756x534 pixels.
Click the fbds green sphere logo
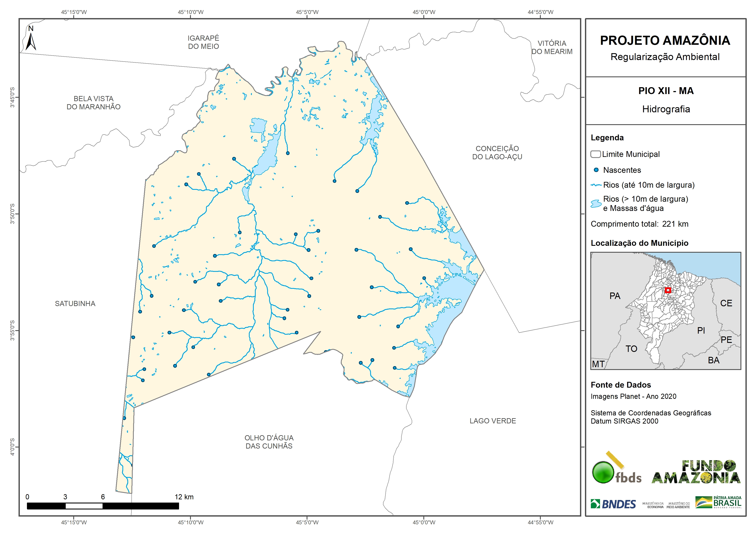tap(603, 472)
